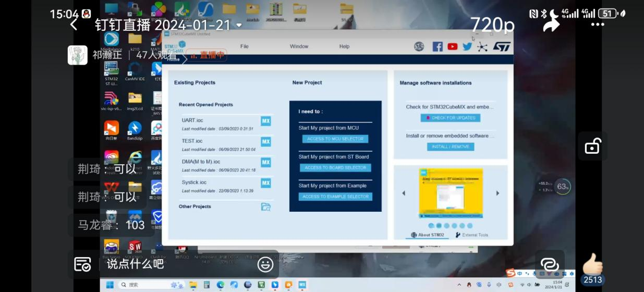Open the emoji smiley picker
This screenshot has height=292, width=644.
(265, 264)
